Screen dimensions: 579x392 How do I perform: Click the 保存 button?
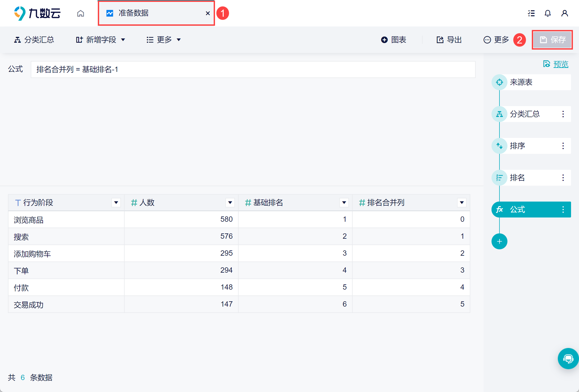pos(552,40)
